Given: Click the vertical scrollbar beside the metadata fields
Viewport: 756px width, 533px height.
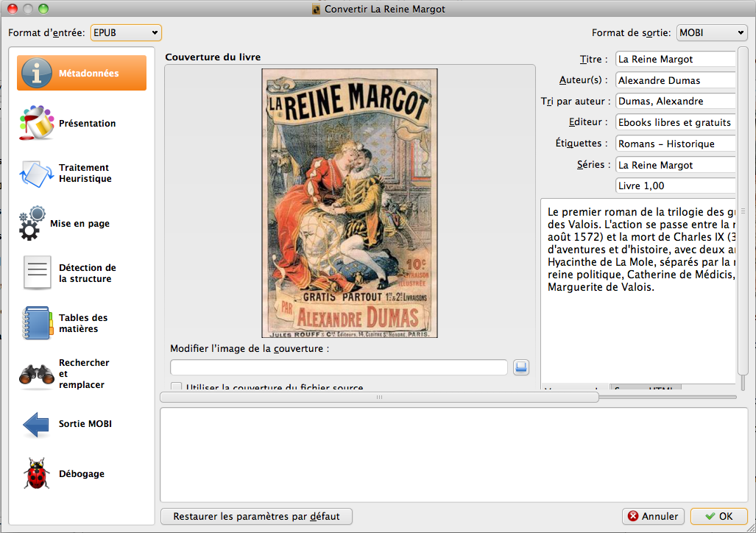Looking at the screenshot, I should click(743, 211).
